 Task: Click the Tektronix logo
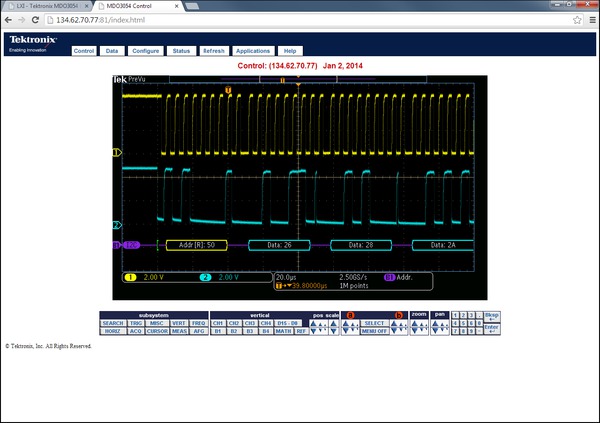33,41
